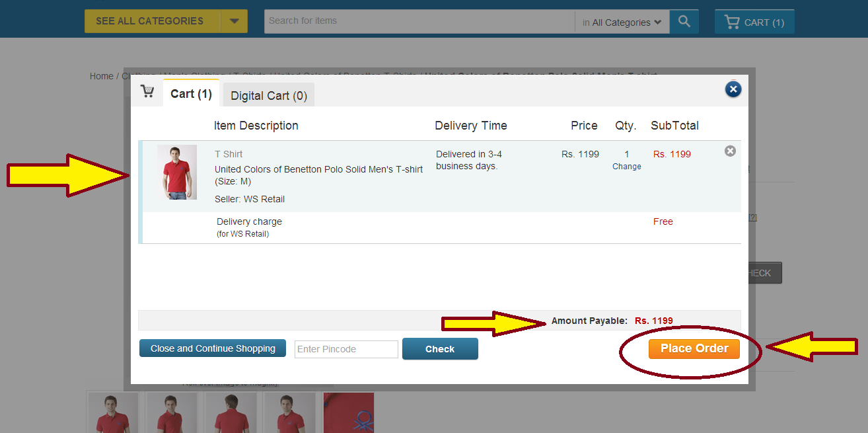This screenshot has height=433, width=868.
Task: Click the red T-shirt image in the cart row
Action: (177, 172)
